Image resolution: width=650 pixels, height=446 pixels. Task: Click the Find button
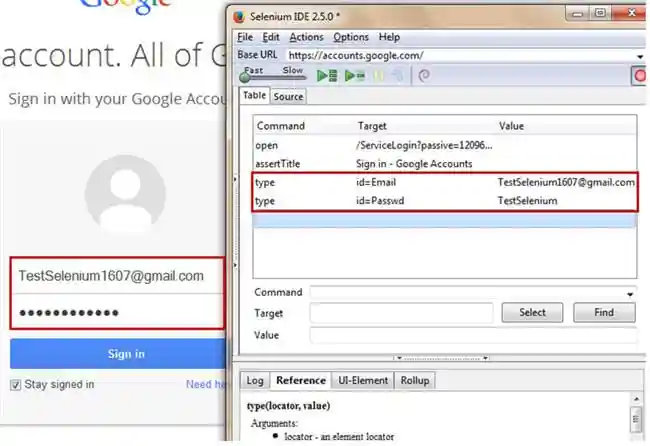pos(604,313)
